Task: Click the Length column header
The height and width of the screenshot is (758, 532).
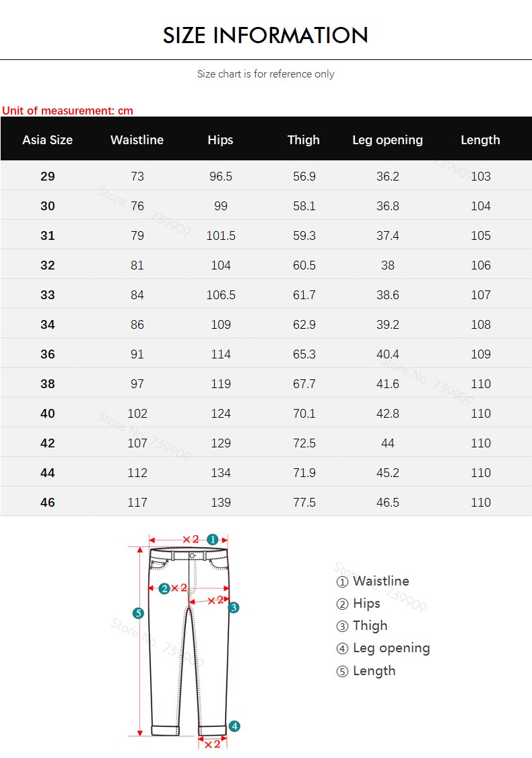Action: (480, 140)
